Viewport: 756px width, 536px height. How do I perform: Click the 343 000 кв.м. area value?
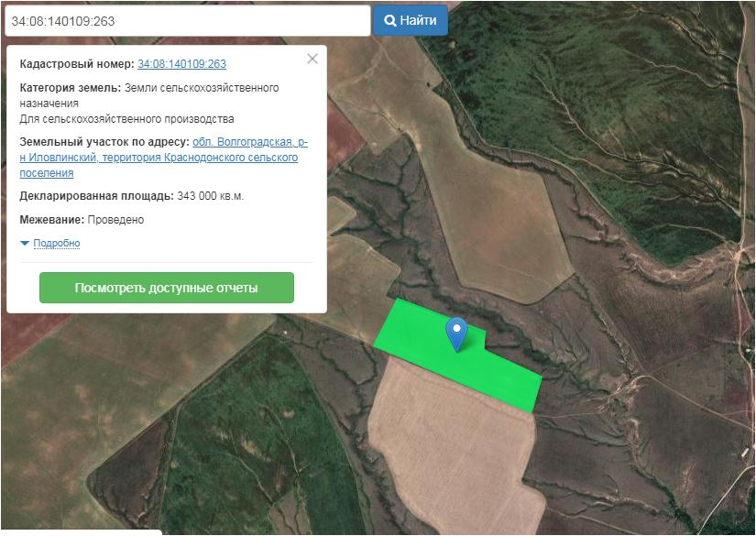[210, 196]
